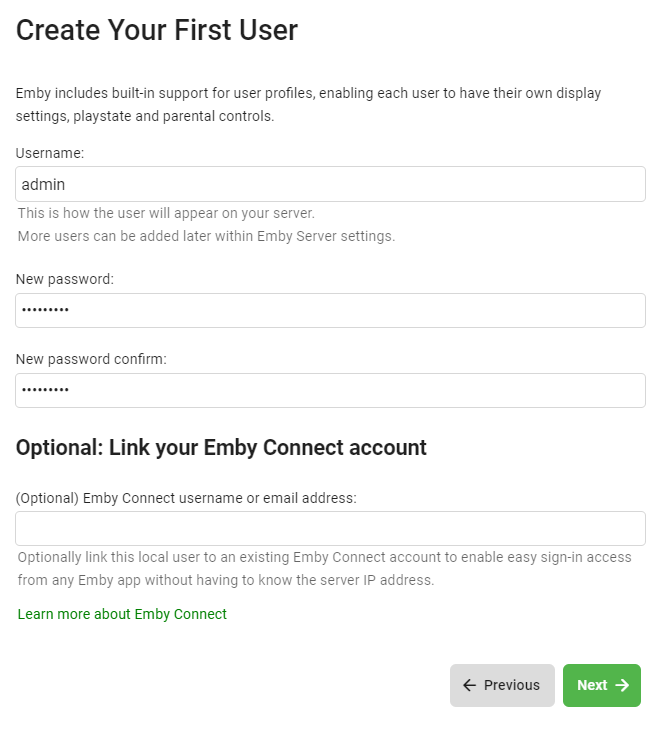Click the More users can be added hint

click(x=206, y=236)
